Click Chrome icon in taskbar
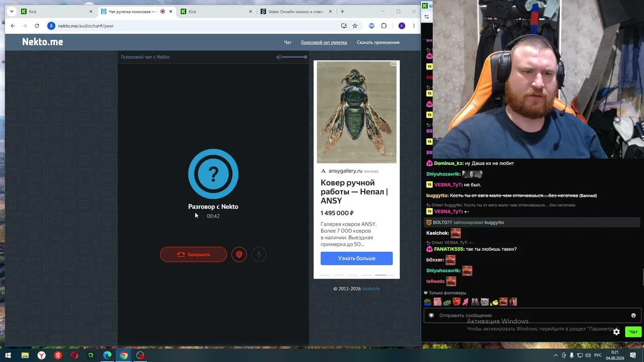The image size is (644, 362). click(124, 355)
